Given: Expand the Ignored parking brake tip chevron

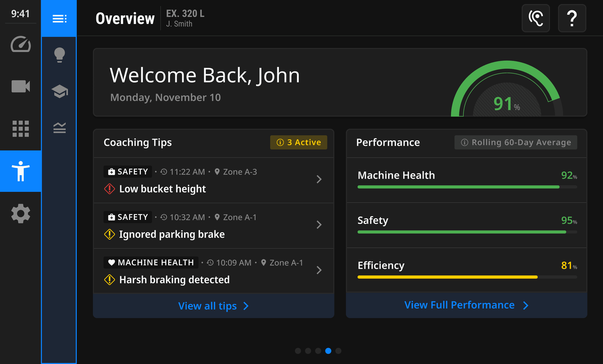Looking at the screenshot, I should pos(319,225).
